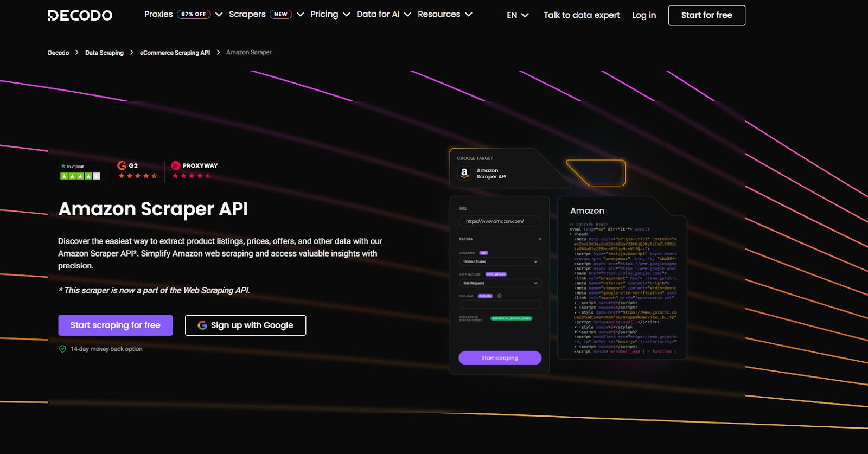Click the Start scraping demo button
The image size is (868, 454).
pyautogui.click(x=500, y=358)
